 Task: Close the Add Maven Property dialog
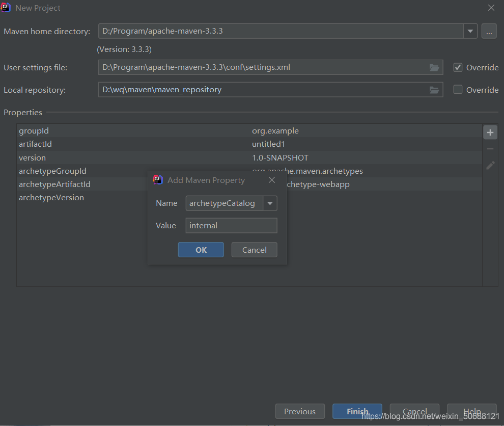click(272, 180)
